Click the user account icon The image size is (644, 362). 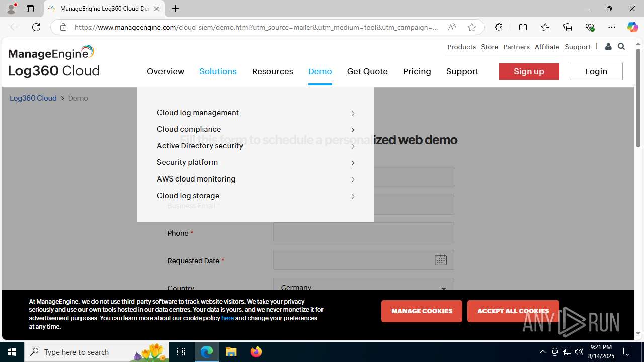(608, 47)
